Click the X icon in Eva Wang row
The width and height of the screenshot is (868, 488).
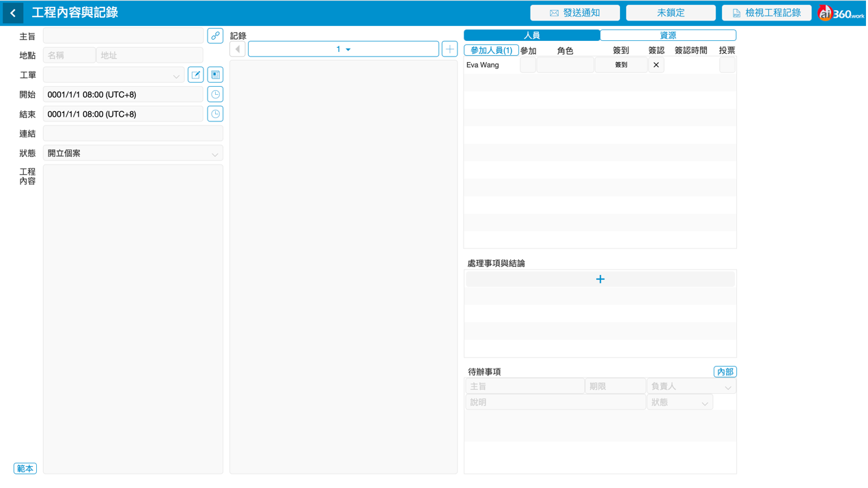pyautogui.click(x=656, y=65)
